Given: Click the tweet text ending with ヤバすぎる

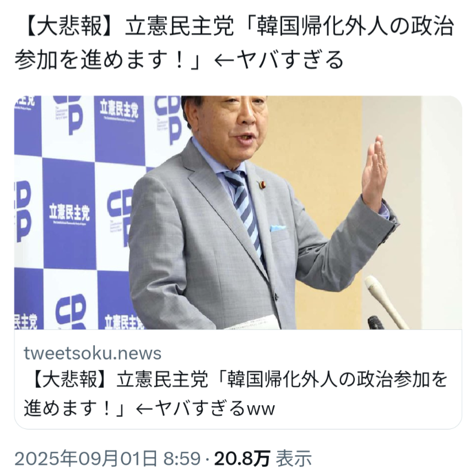Looking at the screenshot, I should click(x=234, y=42).
